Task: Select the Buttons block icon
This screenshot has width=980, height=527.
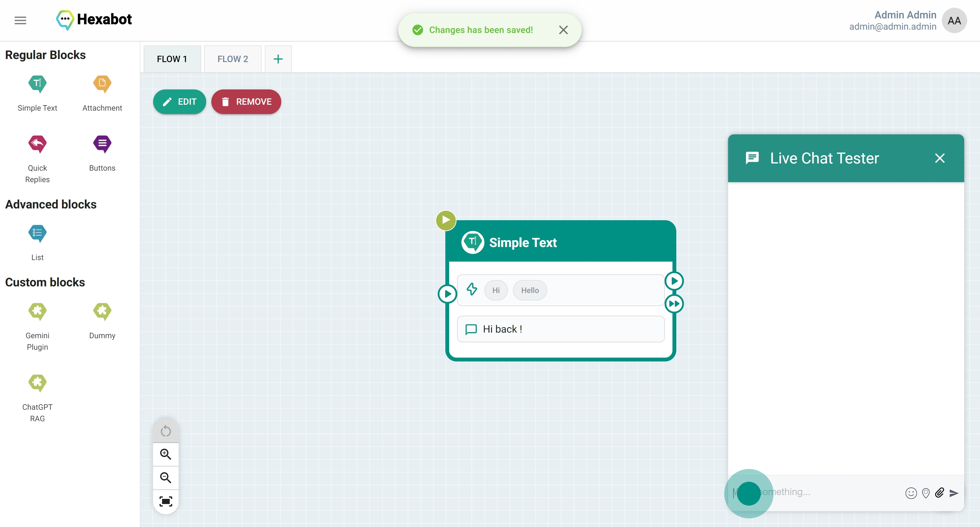Action: pos(102,144)
